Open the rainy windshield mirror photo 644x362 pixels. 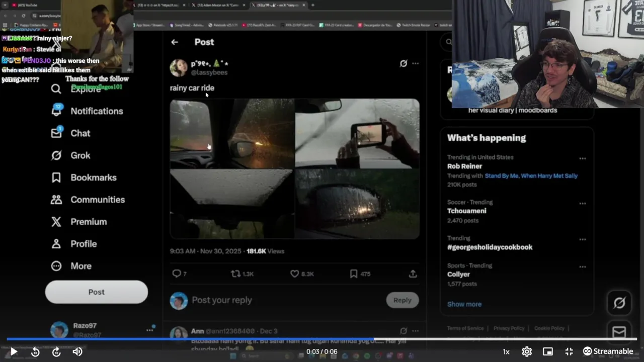(x=232, y=133)
